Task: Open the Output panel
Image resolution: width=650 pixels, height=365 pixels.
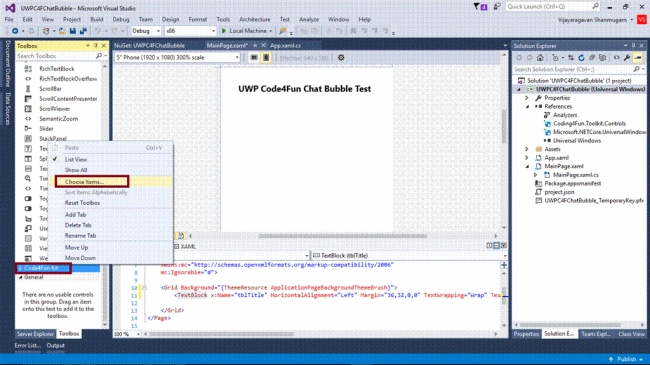Action: coord(56,346)
